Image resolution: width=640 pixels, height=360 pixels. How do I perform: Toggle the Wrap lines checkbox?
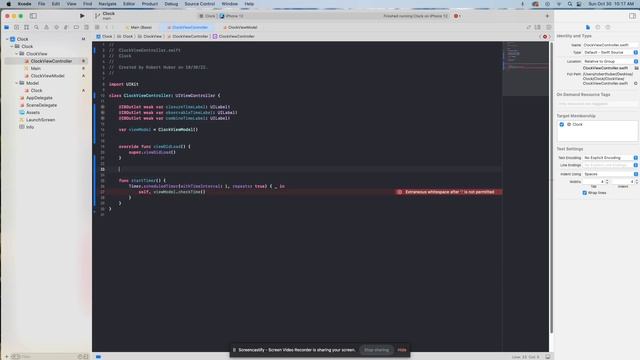(x=584, y=193)
